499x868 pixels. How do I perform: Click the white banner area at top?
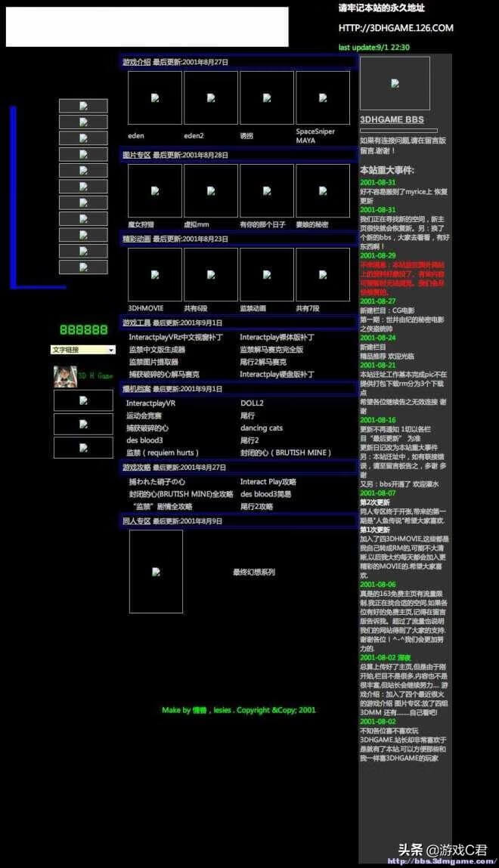point(147,26)
